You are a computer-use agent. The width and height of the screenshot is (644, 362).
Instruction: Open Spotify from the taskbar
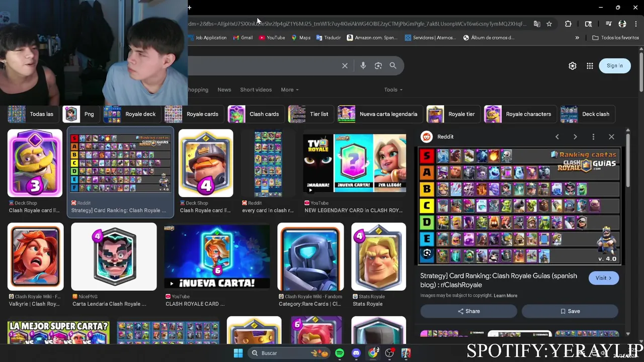click(340, 353)
